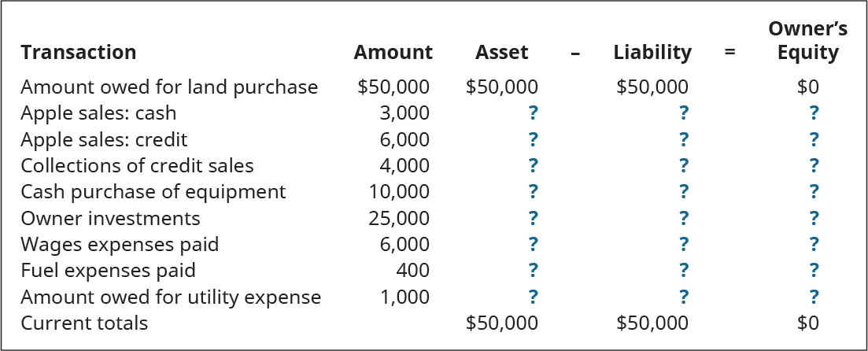The width and height of the screenshot is (868, 351).
Task: Click the 10,000 amount for equipment purchase
Action: [x=399, y=192]
